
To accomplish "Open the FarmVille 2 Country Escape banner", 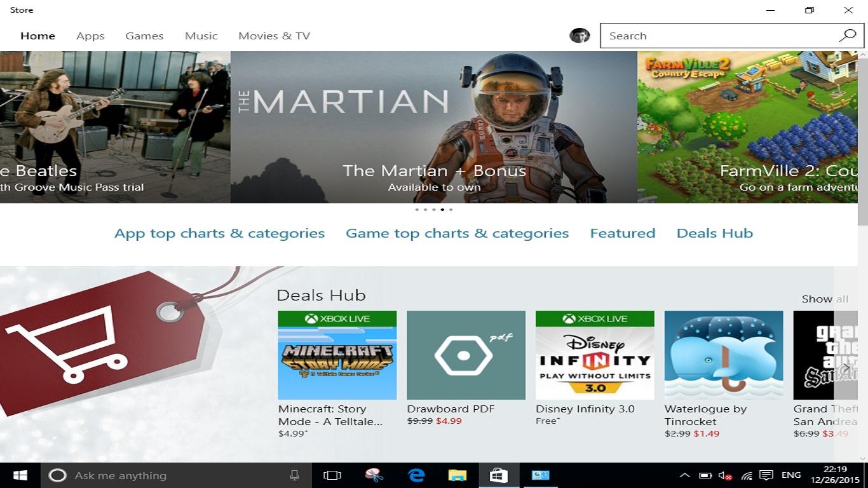I will [x=747, y=127].
